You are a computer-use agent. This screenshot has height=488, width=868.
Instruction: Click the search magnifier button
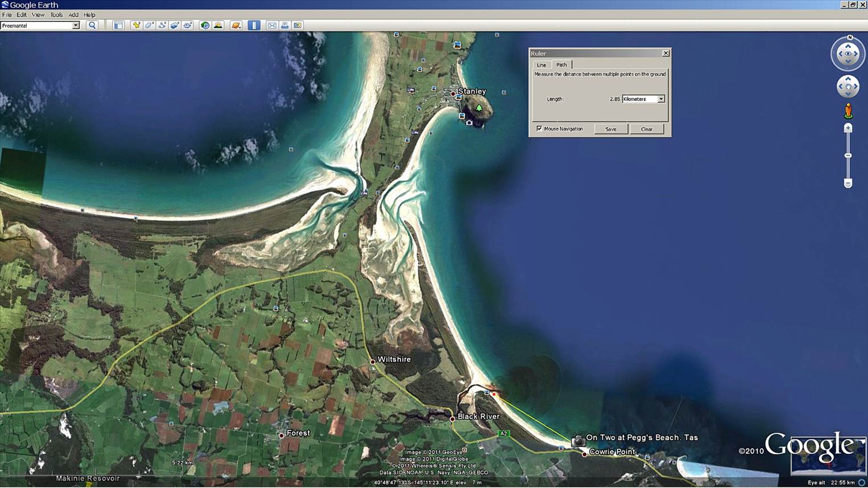point(92,26)
